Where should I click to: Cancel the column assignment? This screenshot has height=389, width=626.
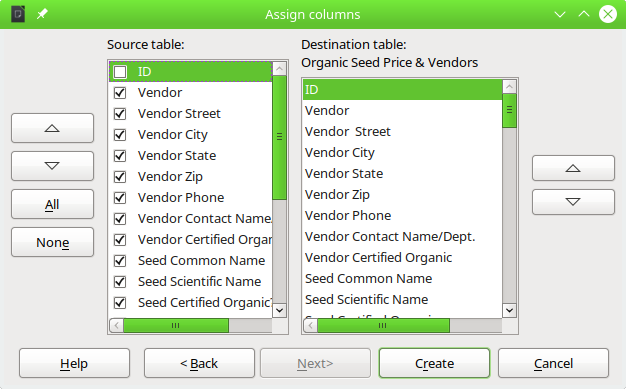(553, 363)
